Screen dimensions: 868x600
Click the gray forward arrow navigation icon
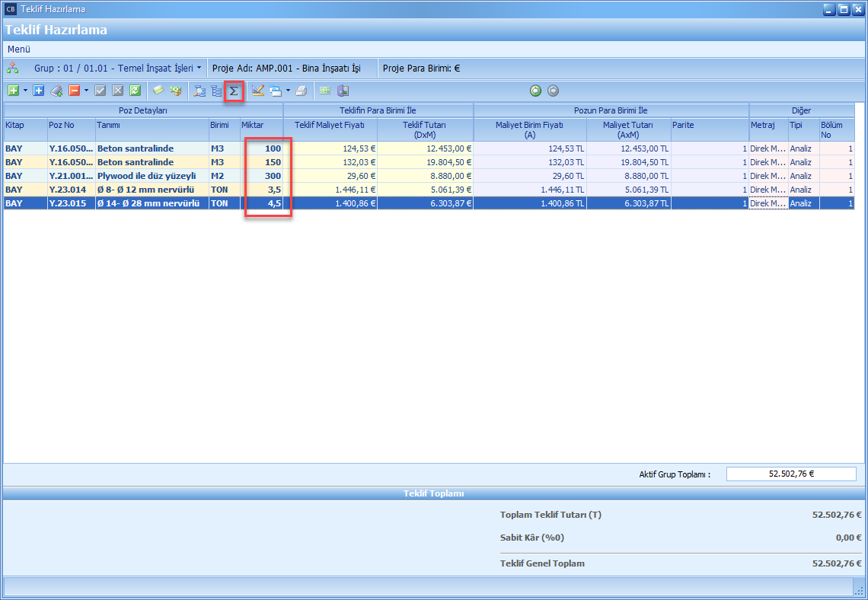coord(553,91)
